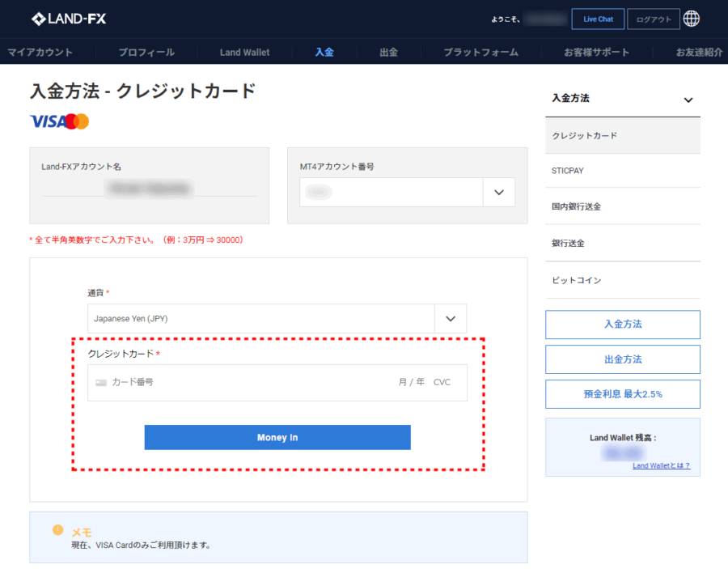Click the LAND-FX logo

coord(69,19)
